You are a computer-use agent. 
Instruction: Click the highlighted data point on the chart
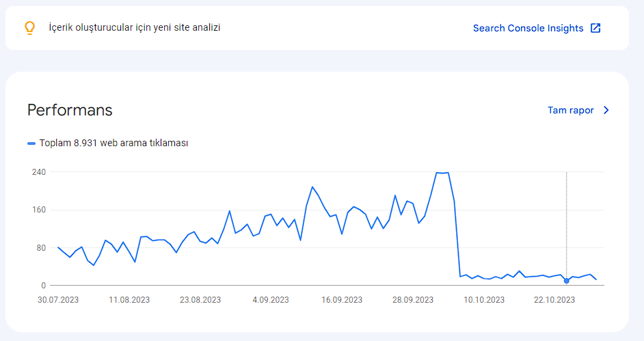tap(566, 281)
